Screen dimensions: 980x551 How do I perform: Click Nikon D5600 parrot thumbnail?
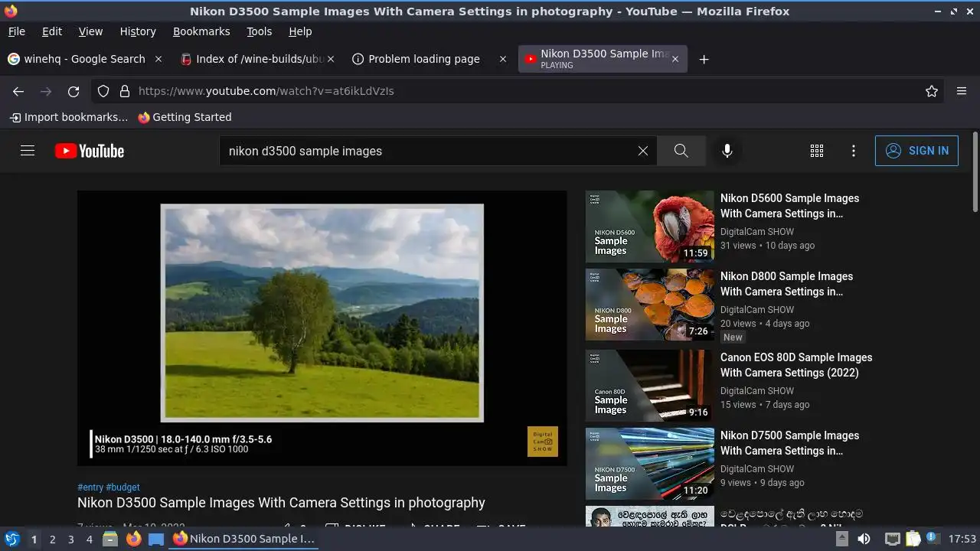(650, 227)
